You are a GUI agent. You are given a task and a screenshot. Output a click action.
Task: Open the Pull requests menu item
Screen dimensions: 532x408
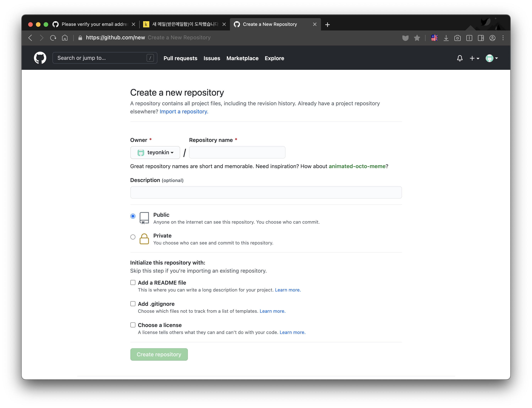pos(181,58)
